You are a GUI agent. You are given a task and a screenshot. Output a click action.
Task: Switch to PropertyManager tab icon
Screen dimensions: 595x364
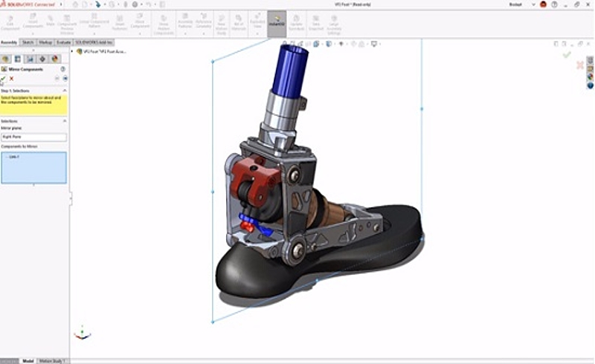click(x=18, y=59)
